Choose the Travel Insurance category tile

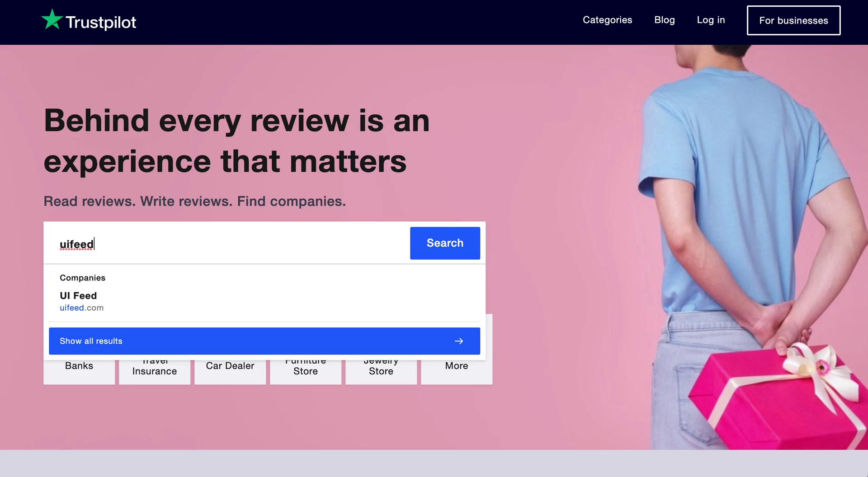point(155,372)
